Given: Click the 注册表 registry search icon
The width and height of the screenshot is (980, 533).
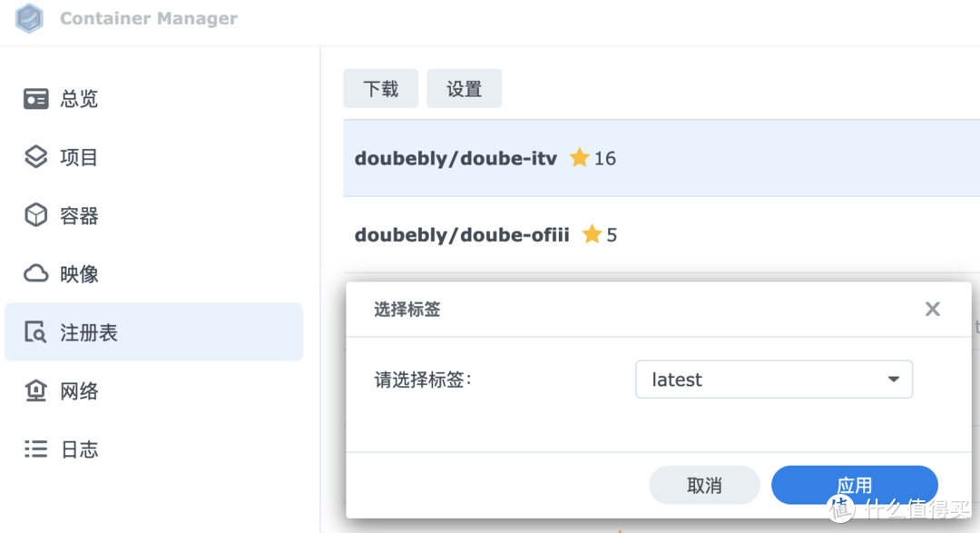Looking at the screenshot, I should tap(35, 332).
